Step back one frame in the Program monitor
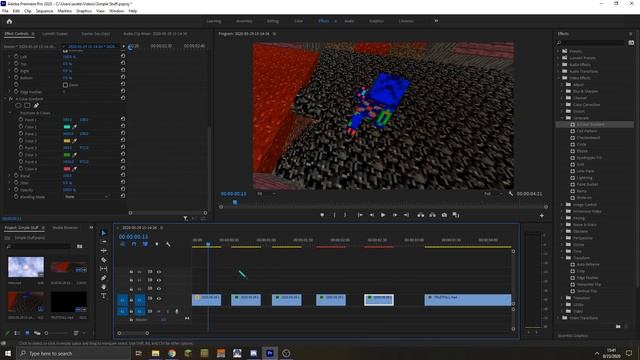 point(371,215)
